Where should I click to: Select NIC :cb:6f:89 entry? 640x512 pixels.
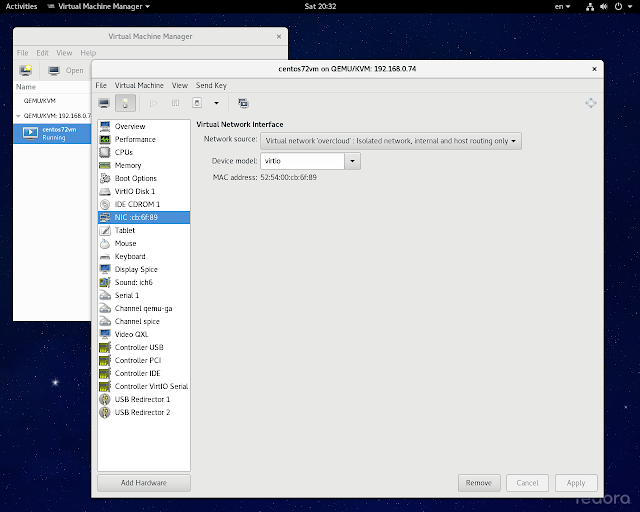[x=144, y=217]
